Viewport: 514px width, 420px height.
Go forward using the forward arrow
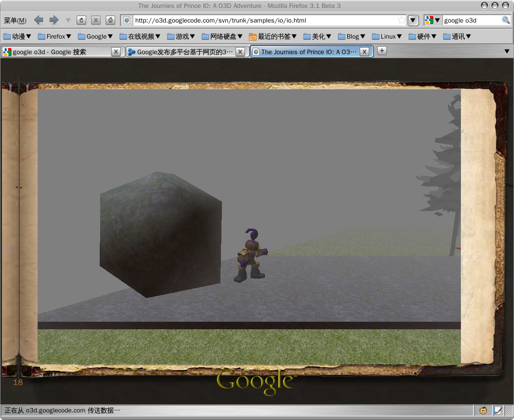coord(54,21)
